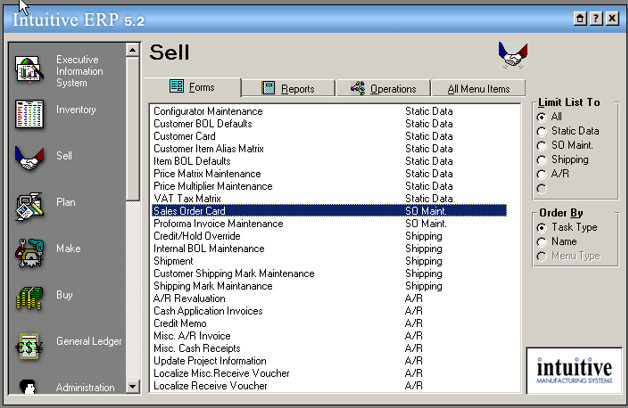The width and height of the screenshot is (628, 408).
Task: Switch to the Operations tab
Action: pos(383,88)
